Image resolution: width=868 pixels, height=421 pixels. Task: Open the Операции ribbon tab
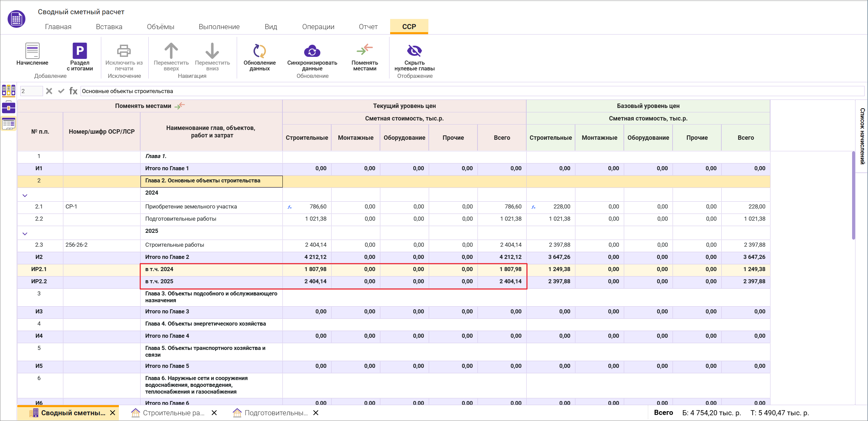click(x=318, y=27)
